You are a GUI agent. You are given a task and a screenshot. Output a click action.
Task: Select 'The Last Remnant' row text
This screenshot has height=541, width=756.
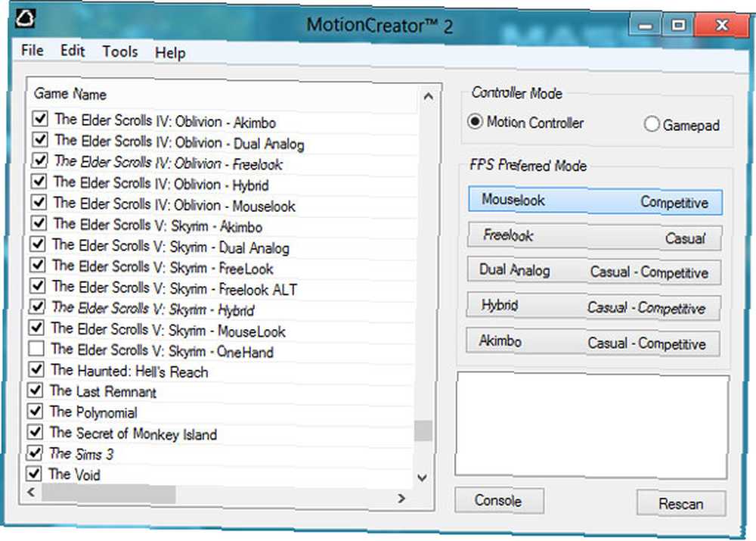[x=103, y=391]
